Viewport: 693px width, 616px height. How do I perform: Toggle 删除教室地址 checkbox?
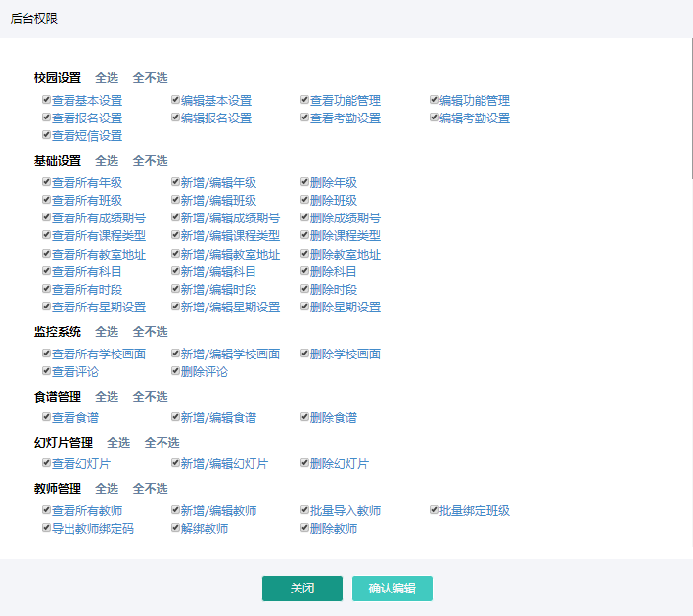pos(304,254)
